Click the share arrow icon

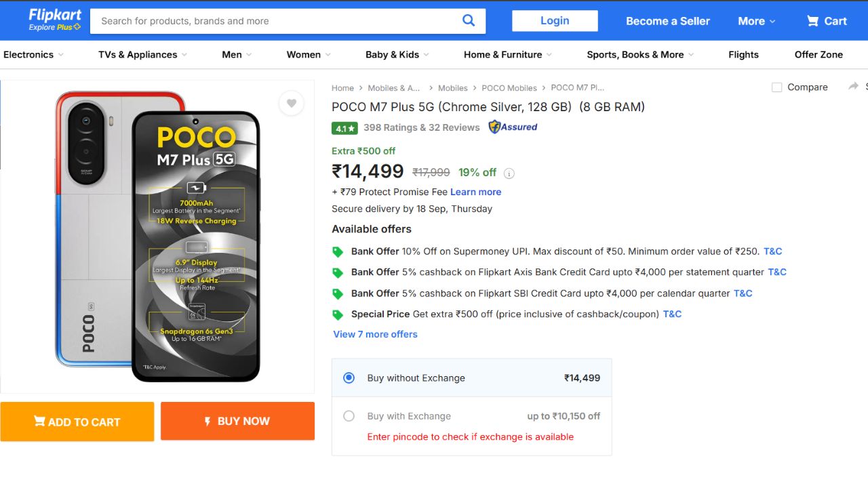coord(853,86)
